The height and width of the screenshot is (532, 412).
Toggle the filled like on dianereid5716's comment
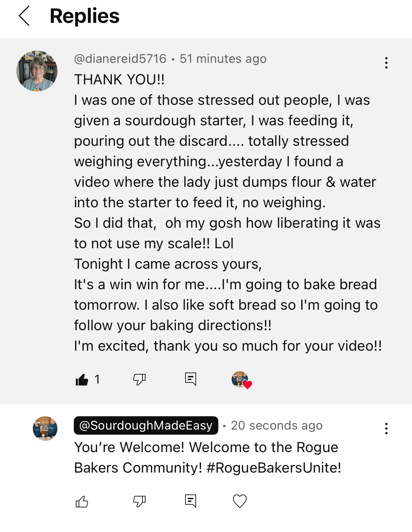point(82,379)
